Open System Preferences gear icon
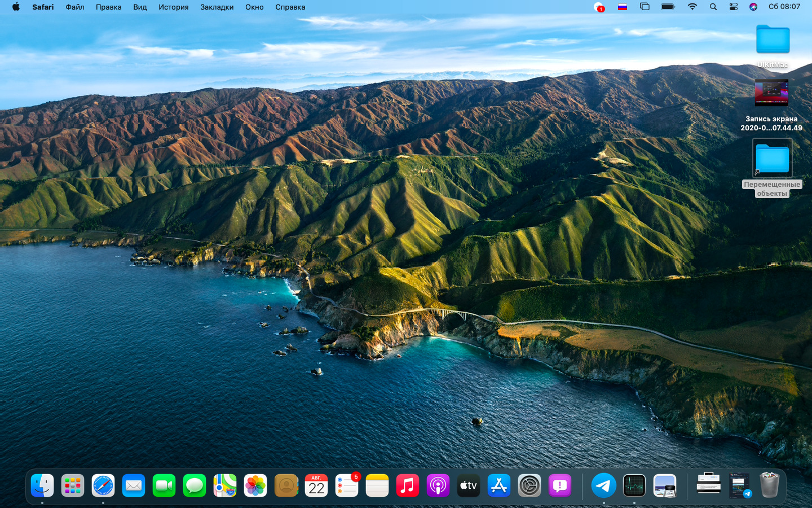812x508 pixels. pyautogui.click(x=529, y=485)
